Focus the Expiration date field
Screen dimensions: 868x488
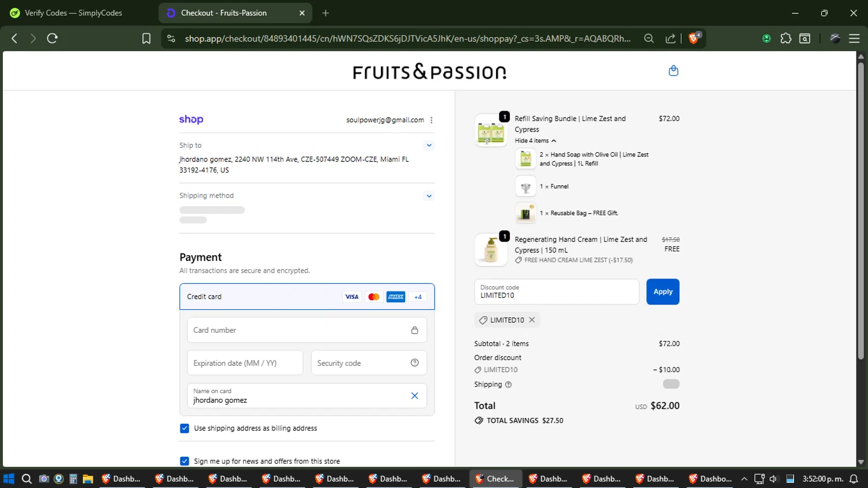245,363
